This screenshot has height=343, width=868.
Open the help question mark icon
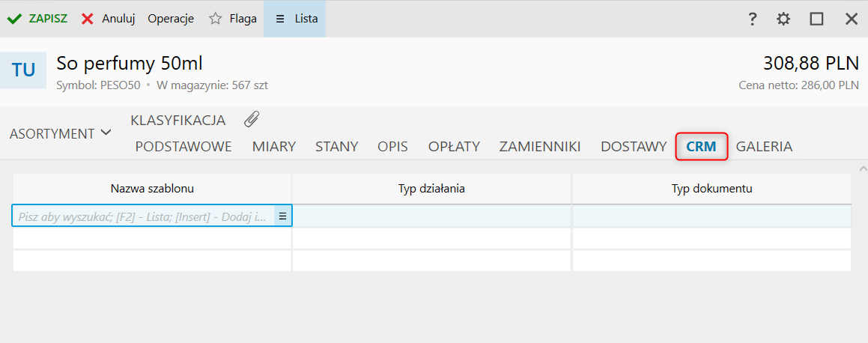(753, 19)
